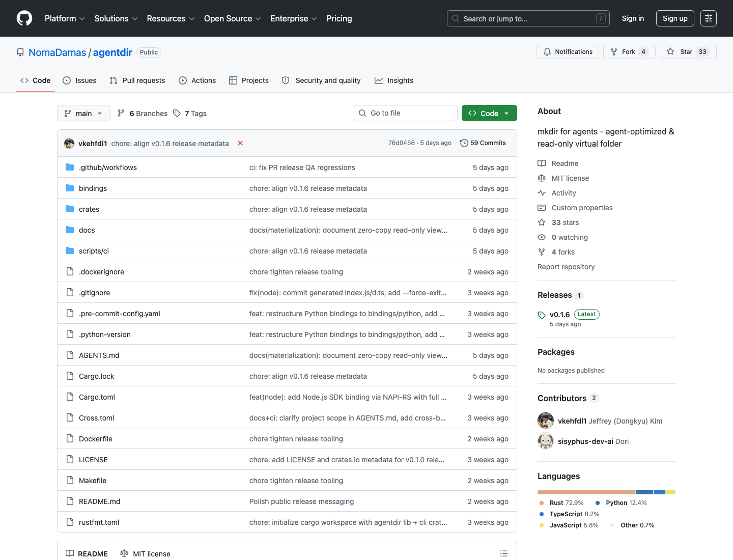Screen dimensions: 733x560
Task: Click the yellow JavaScript segment of languages bar
Action: click(670, 492)
